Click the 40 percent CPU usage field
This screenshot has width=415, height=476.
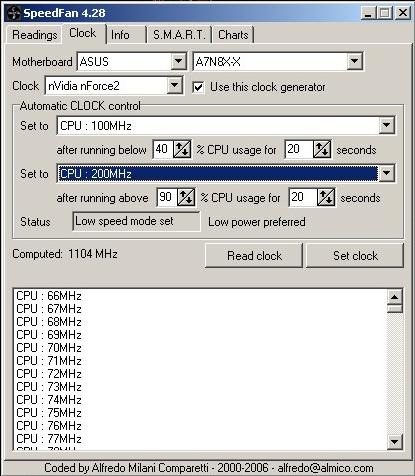pos(163,149)
